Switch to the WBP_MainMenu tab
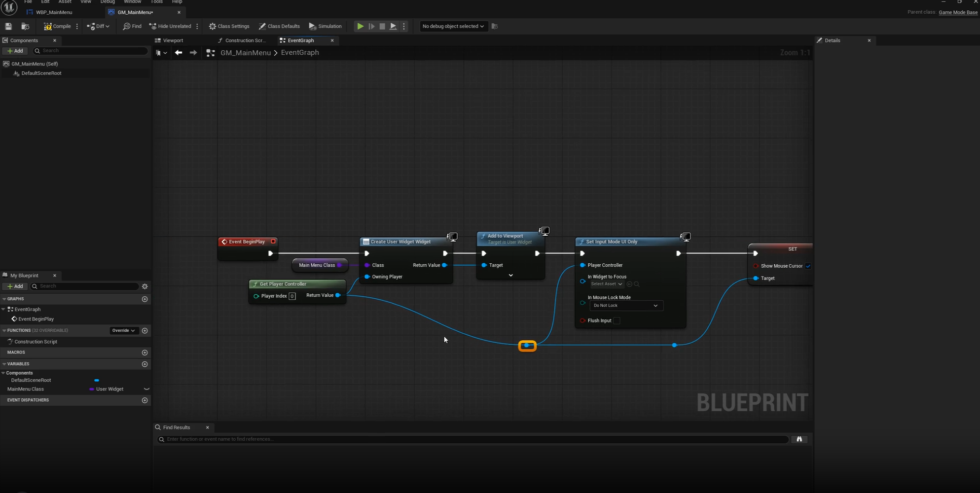 tap(54, 12)
